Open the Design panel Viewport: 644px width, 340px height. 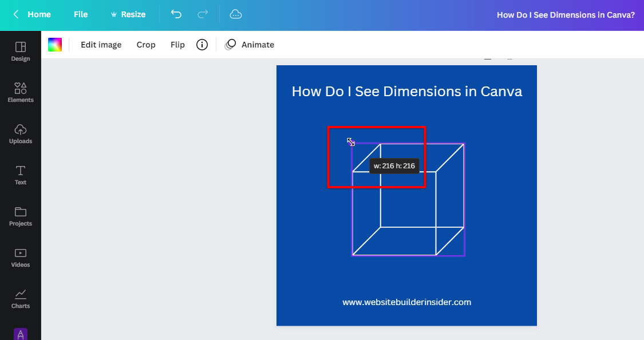20,52
